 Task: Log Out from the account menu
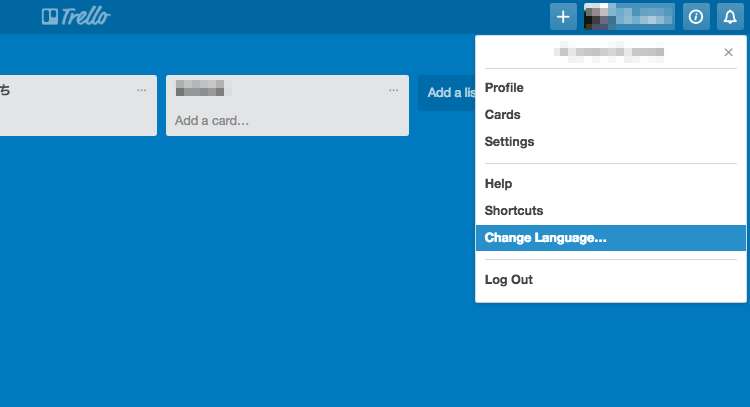[509, 280]
